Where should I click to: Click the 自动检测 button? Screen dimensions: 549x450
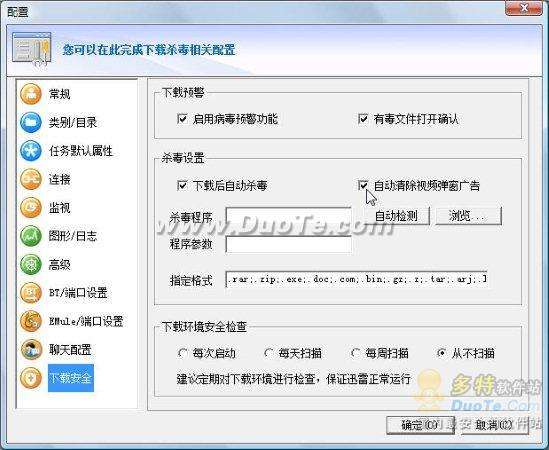(396, 216)
